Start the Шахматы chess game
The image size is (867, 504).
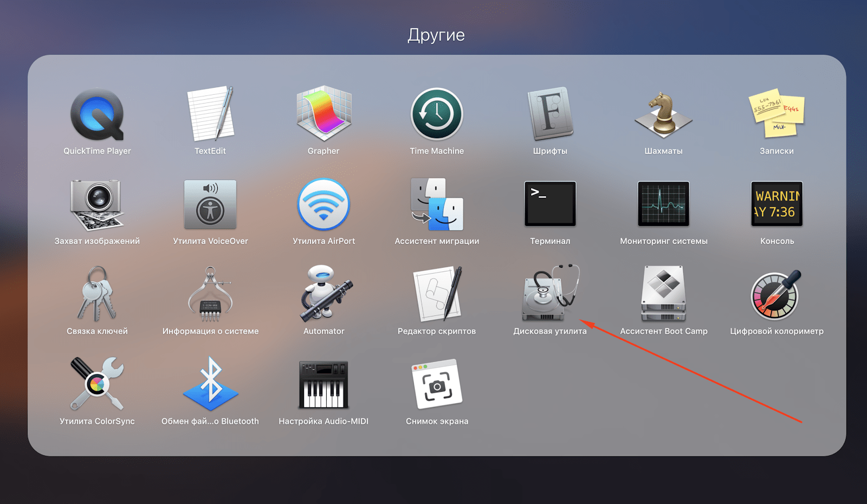coord(663,115)
